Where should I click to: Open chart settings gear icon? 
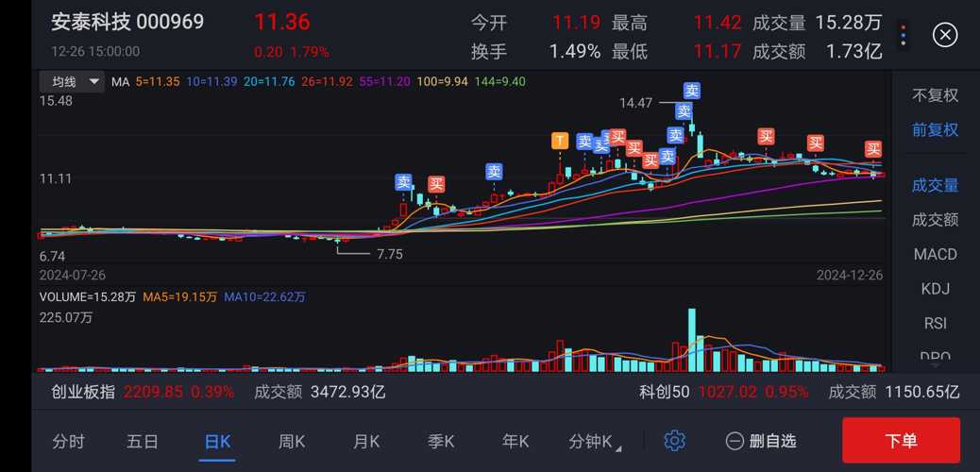pyautogui.click(x=674, y=441)
